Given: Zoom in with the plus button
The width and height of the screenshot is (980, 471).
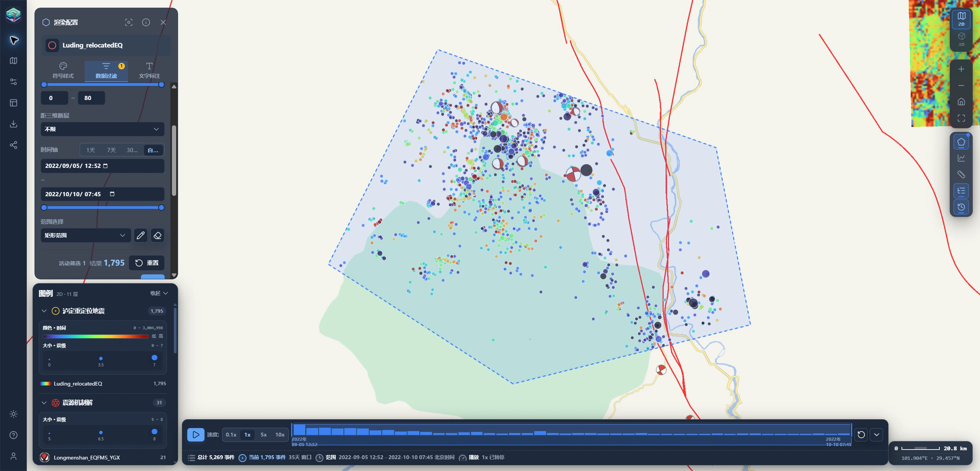Looking at the screenshot, I should [x=961, y=69].
